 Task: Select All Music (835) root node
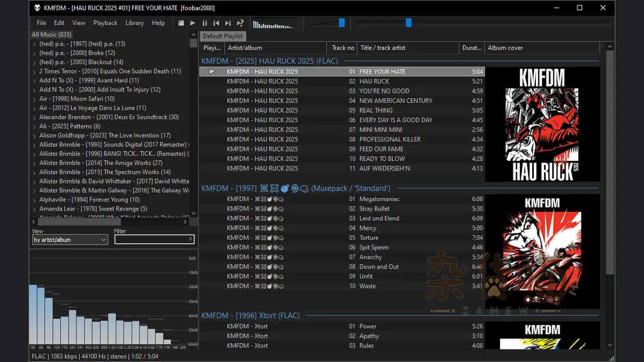(x=51, y=35)
